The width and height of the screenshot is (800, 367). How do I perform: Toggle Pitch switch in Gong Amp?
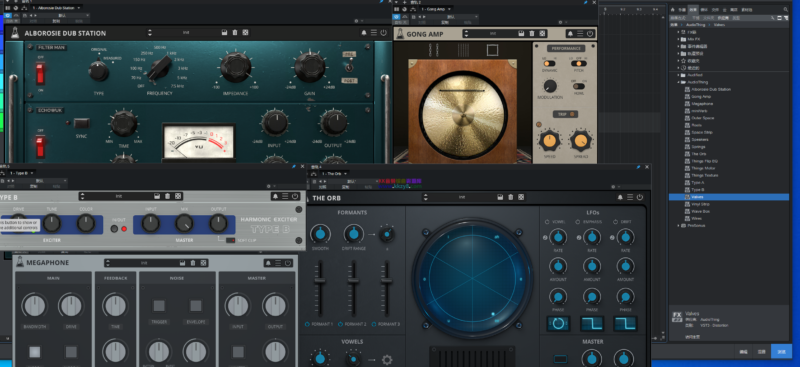(579, 63)
